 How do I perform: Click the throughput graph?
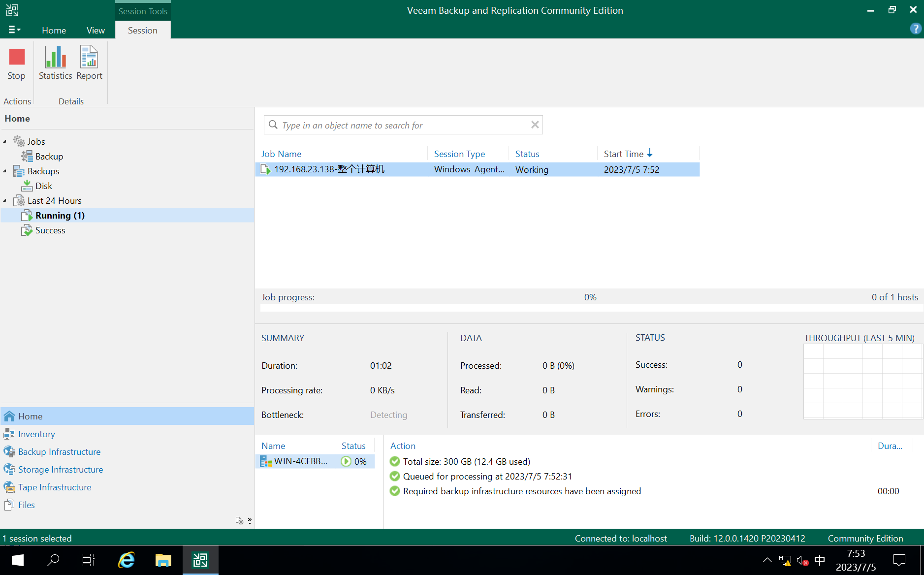point(863,382)
